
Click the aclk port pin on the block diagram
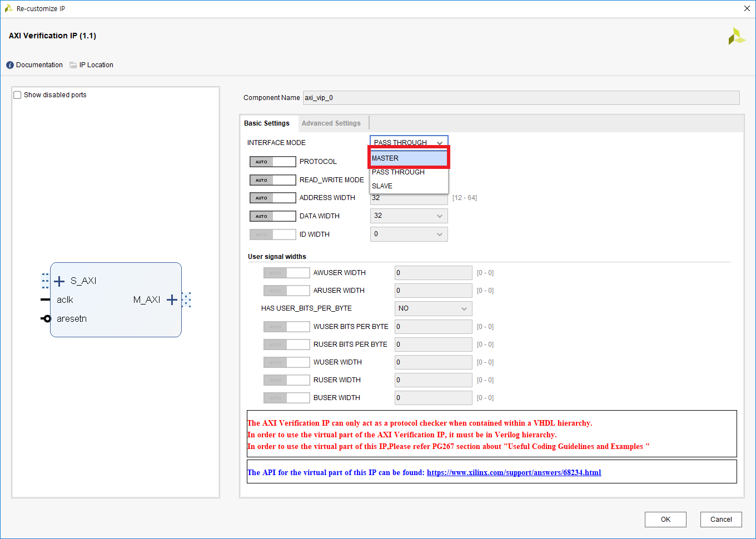click(x=46, y=300)
